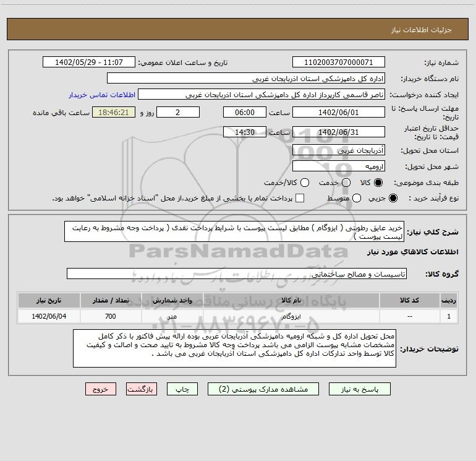Click the general need description text box
The width and height of the screenshot is (476, 461).
[x=234, y=231]
